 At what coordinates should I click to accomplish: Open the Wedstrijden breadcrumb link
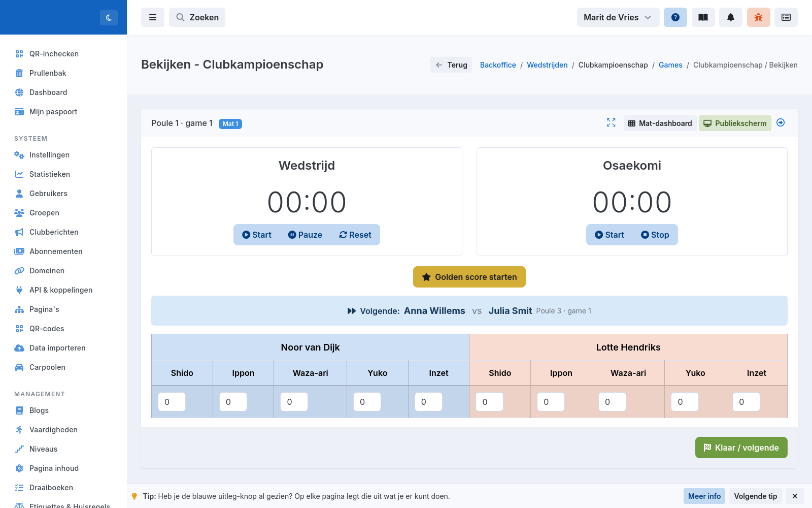[547, 65]
